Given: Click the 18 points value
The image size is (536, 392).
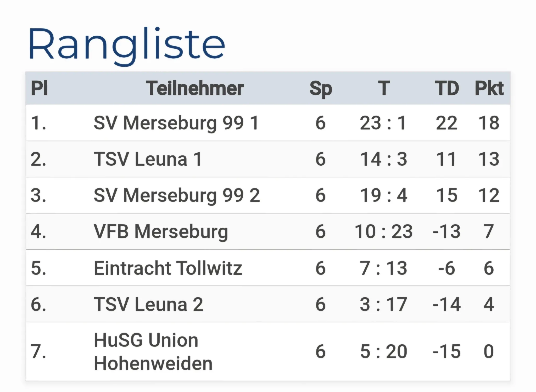Looking at the screenshot, I should (489, 123).
